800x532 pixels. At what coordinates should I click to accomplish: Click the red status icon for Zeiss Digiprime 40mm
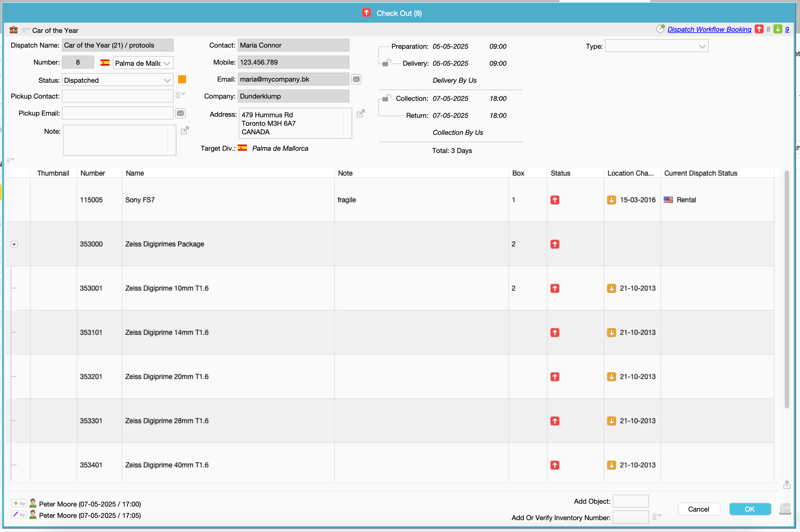coord(555,465)
